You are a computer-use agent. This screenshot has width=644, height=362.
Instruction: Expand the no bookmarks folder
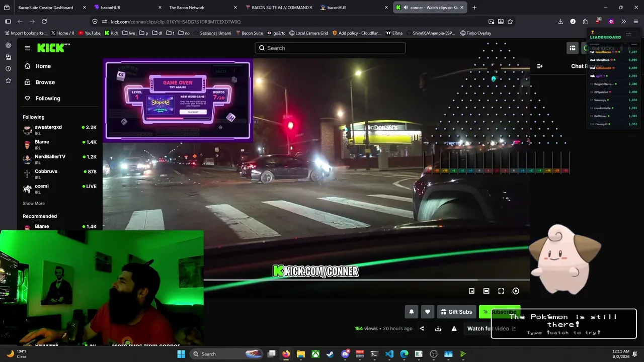click(x=184, y=33)
